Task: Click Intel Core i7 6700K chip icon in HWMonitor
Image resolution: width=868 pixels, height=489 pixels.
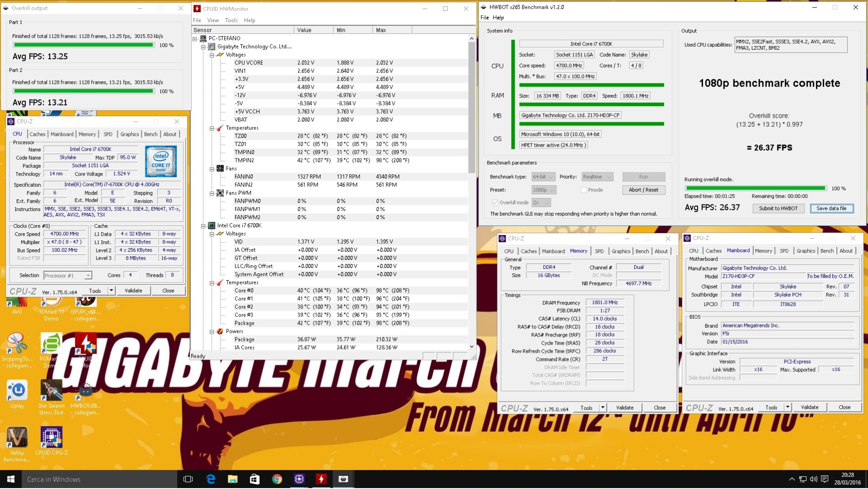Action: pyautogui.click(x=212, y=225)
